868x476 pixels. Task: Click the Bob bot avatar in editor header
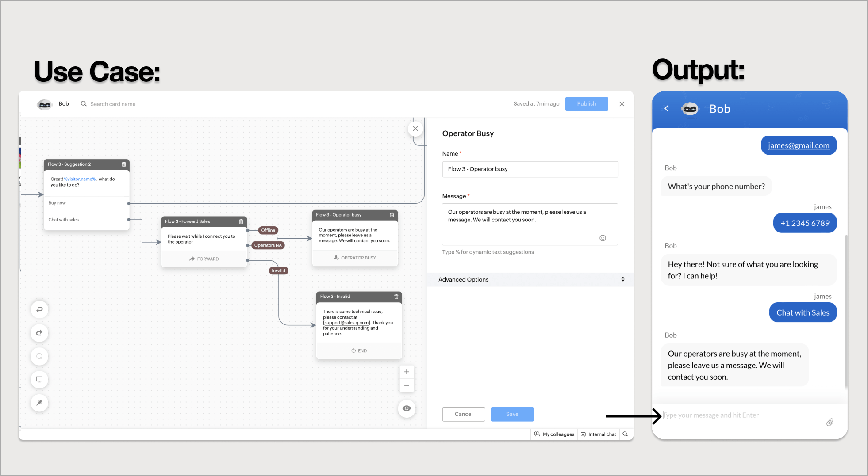44,104
